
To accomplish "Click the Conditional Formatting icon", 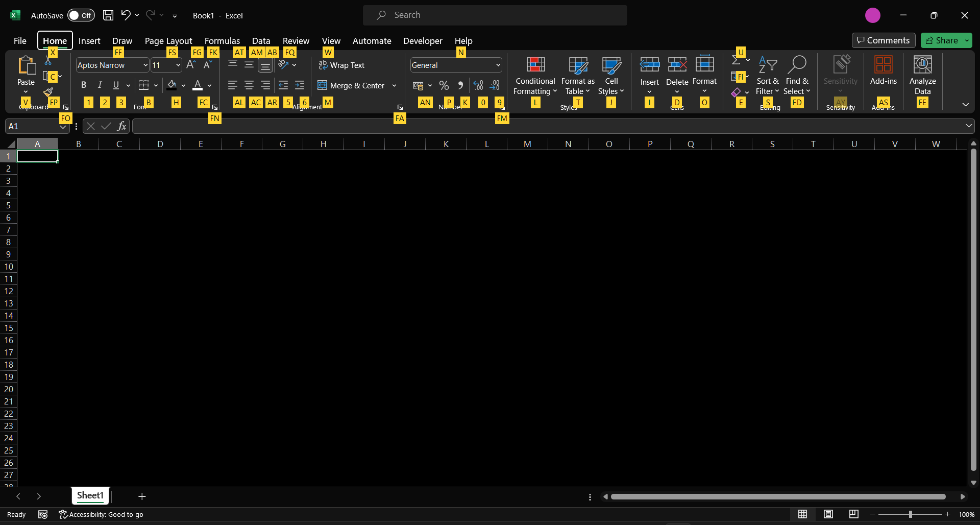I will point(535,65).
